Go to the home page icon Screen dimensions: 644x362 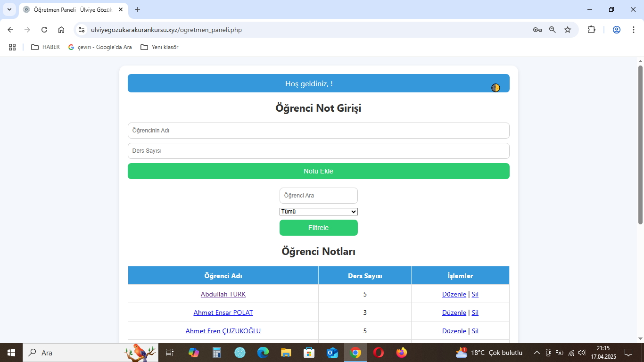coord(61,30)
